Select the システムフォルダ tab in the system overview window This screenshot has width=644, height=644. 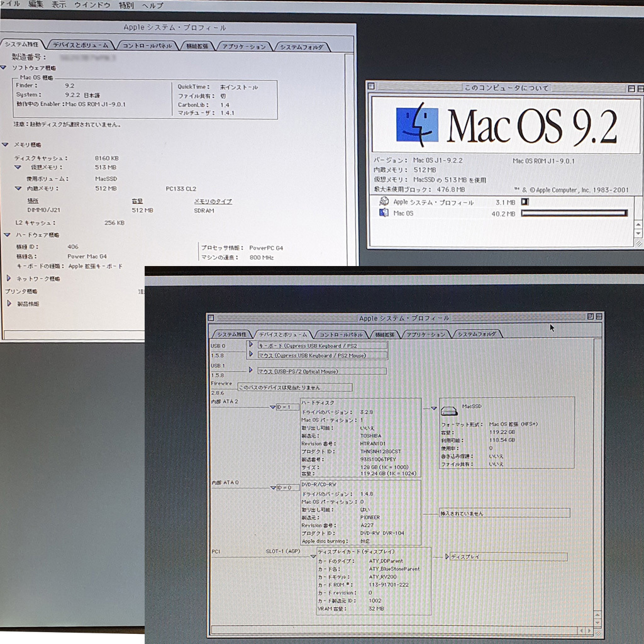click(302, 47)
